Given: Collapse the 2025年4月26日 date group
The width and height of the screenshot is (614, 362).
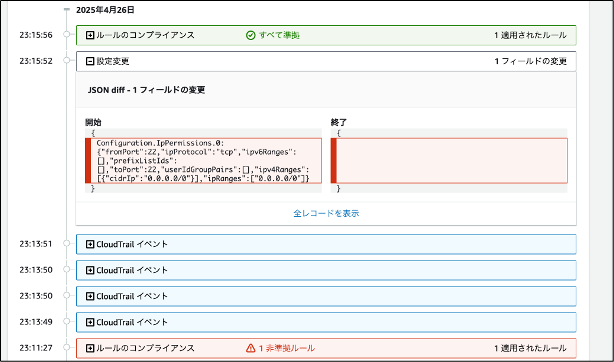Looking at the screenshot, I should coord(67,10).
